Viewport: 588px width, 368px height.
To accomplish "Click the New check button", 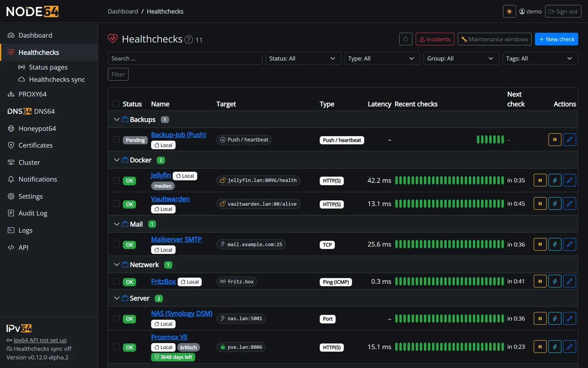I will [x=556, y=39].
